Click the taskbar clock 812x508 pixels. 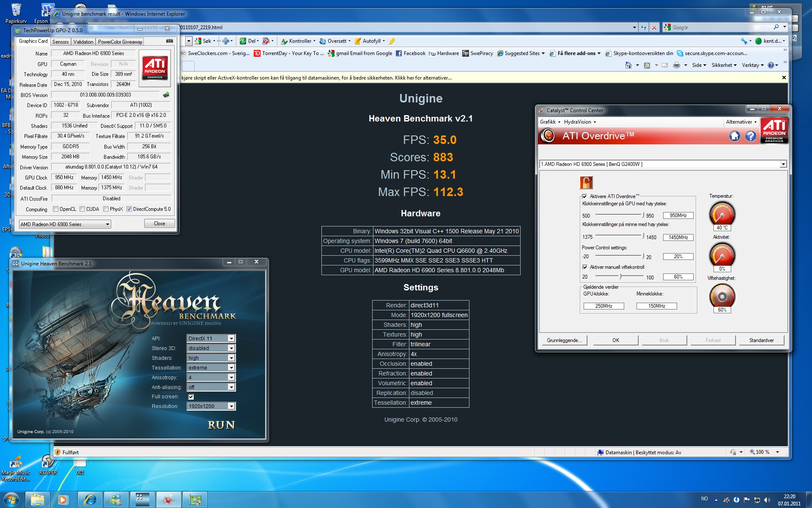click(x=789, y=500)
